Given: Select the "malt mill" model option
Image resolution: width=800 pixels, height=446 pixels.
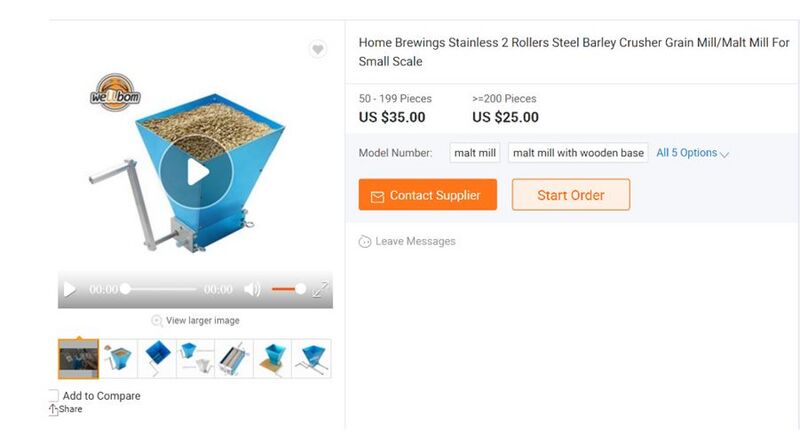Looking at the screenshot, I should (x=475, y=153).
